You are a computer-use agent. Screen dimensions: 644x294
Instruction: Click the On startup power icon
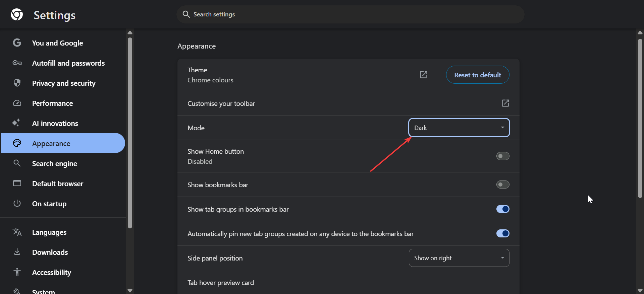pos(17,204)
